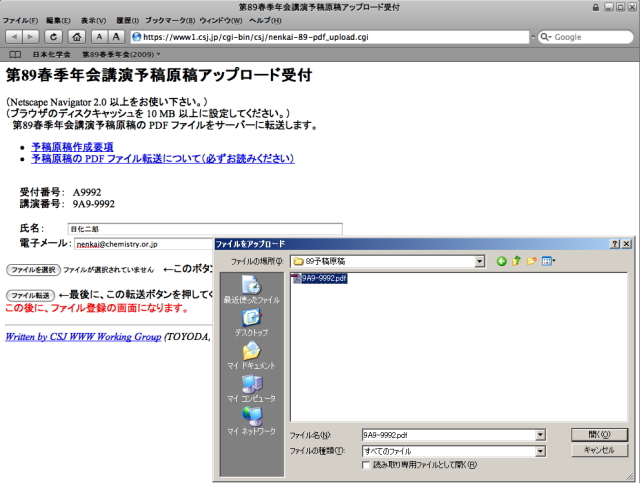This screenshot has height=483, width=640.
Task: Click the browser Home toolbar button
Action: click(77, 37)
